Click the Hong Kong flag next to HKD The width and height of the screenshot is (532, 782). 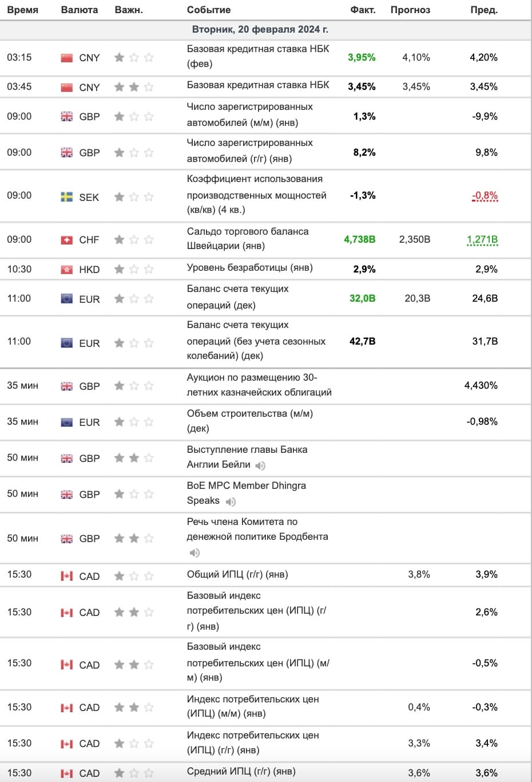tap(67, 268)
